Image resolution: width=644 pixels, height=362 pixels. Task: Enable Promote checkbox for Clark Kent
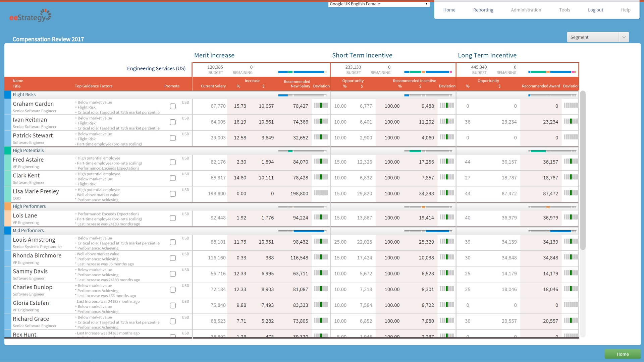[173, 178]
